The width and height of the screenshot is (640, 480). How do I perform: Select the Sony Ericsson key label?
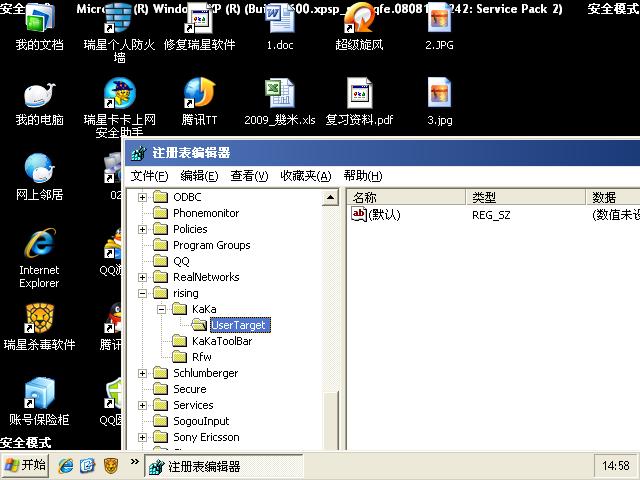(206, 437)
